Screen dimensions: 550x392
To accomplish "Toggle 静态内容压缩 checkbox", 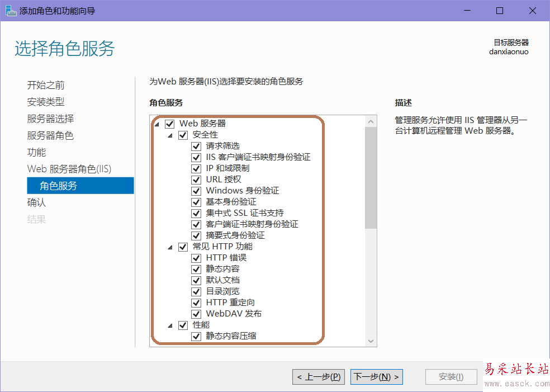I will click(x=196, y=337).
